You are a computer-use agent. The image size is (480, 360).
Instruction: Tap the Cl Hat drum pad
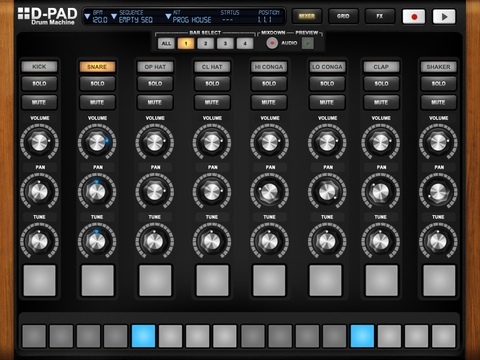point(212,280)
